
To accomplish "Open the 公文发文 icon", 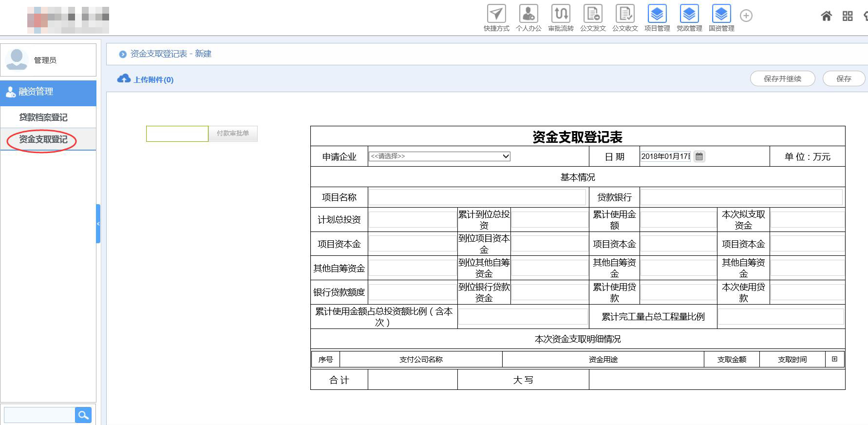I will pyautogui.click(x=593, y=14).
